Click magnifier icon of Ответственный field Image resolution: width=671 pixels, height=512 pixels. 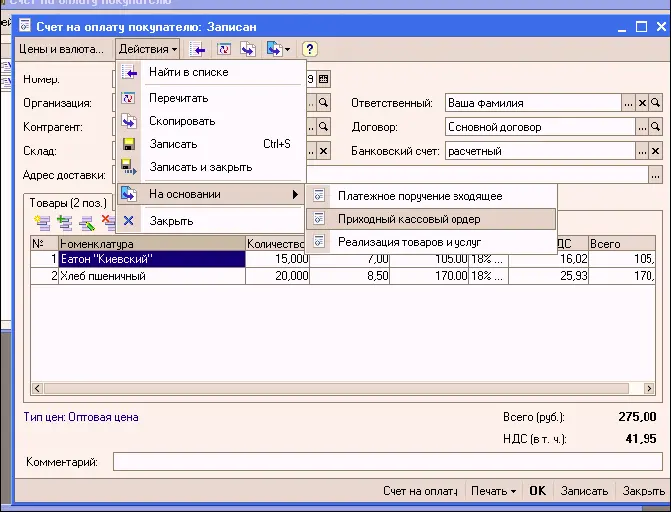655,103
